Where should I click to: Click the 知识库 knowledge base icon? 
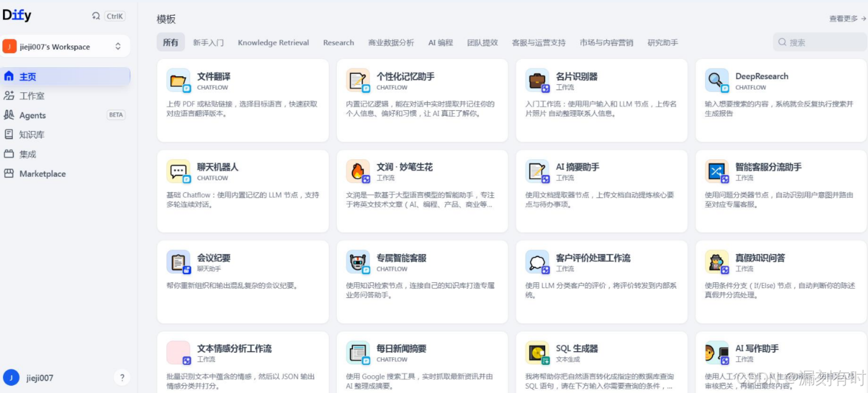point(9,134)
